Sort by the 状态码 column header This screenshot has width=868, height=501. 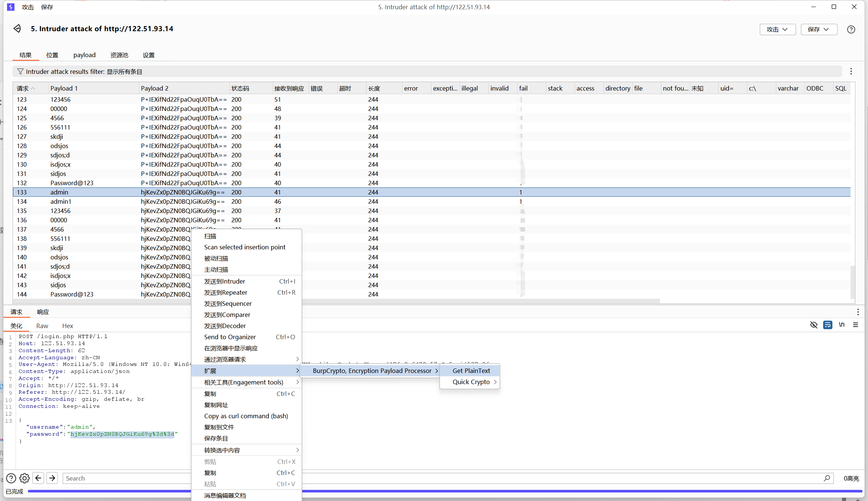click(251, 88)
